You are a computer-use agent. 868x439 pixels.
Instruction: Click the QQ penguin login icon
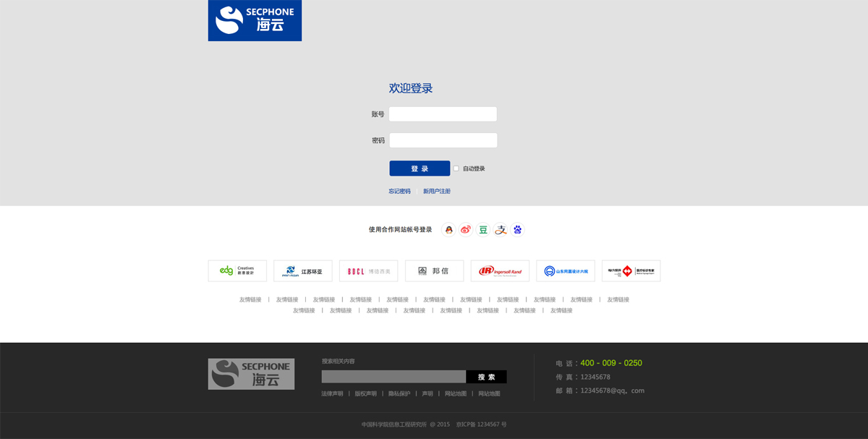click(x=448, y=230)
